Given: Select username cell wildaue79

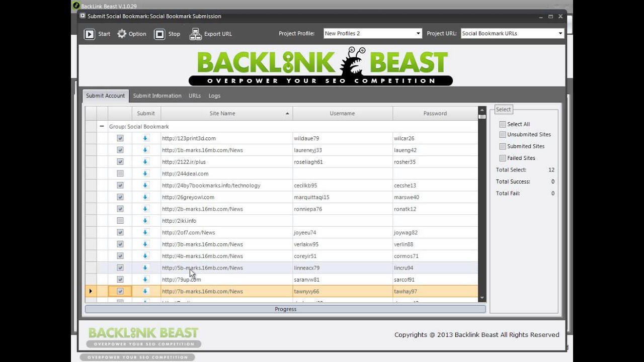Looking at the screenshot, I should tap(342, 138).
